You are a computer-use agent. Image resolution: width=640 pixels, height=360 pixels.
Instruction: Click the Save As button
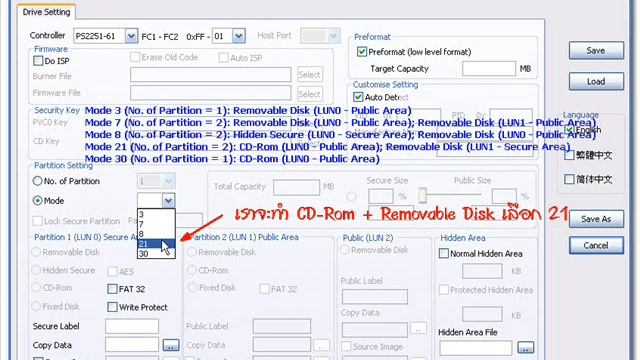pos(596,219)
